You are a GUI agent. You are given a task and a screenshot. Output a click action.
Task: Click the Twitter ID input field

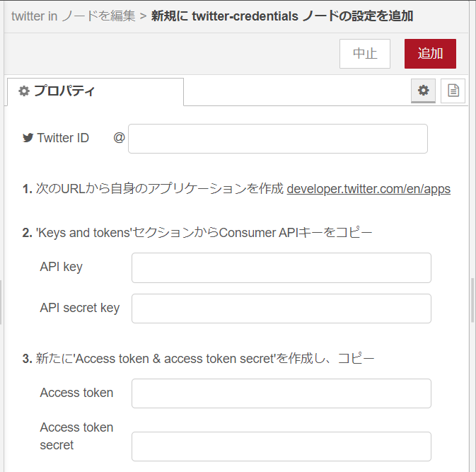pos(278,139)
